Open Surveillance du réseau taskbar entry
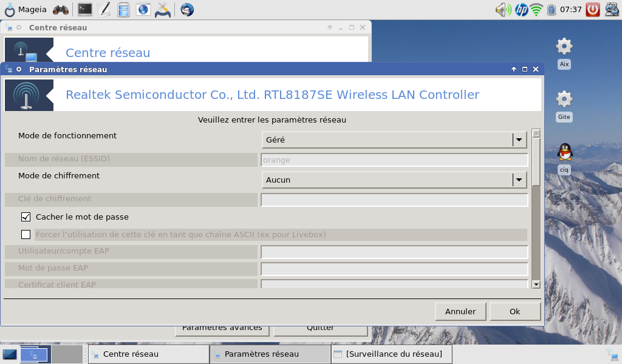 tap(391, 354)
